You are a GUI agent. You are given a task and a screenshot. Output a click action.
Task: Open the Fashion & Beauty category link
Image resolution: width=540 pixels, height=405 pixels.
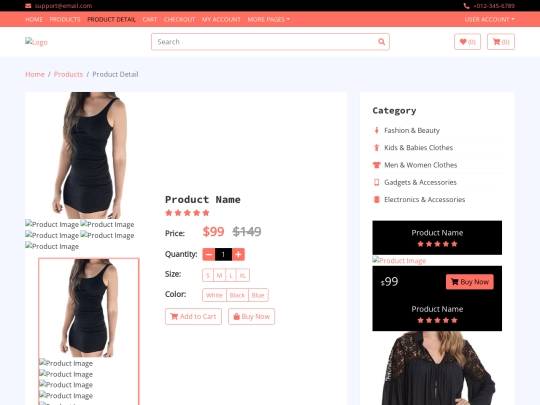[x=412, y=130]
